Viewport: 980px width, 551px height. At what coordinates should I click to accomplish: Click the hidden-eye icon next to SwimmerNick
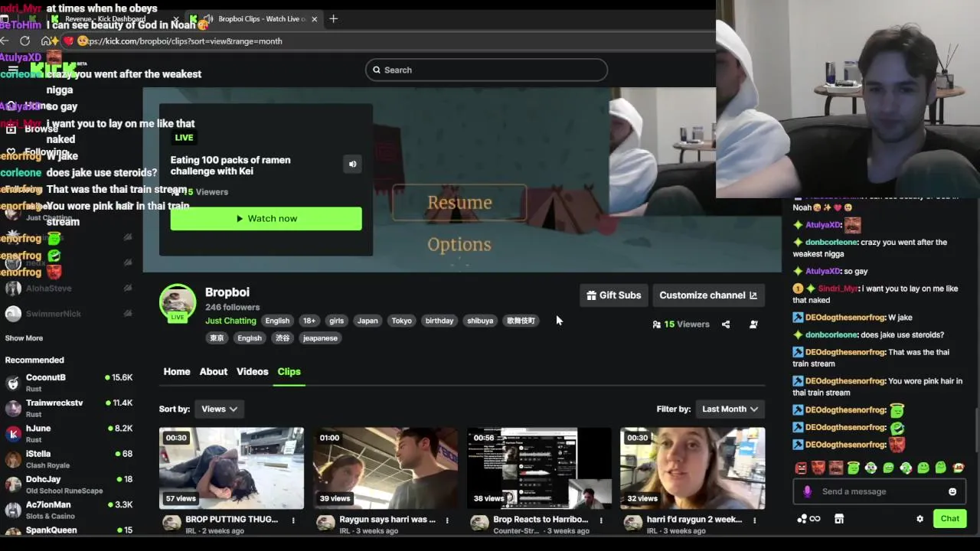[128, 314]
